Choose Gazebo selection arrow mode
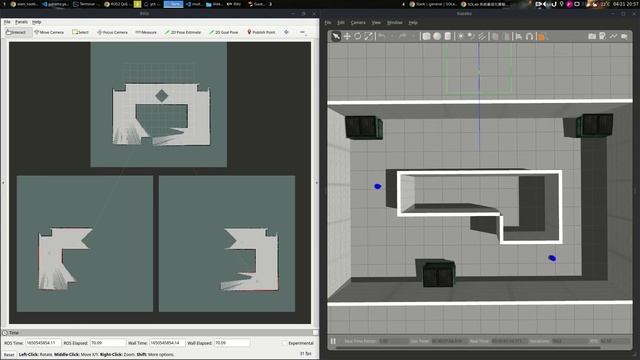Image resolution: width=640 pixels, height=360 pixels. pos(336,36)
